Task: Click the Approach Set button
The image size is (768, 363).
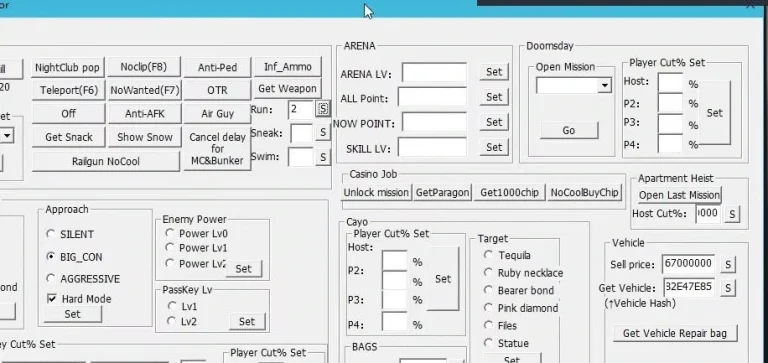Action: [72, 314]
